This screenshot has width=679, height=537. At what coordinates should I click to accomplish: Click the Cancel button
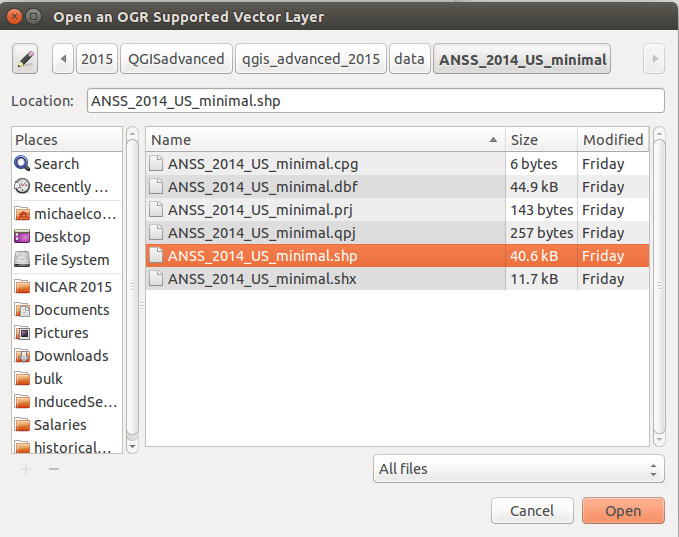[532, 511]
